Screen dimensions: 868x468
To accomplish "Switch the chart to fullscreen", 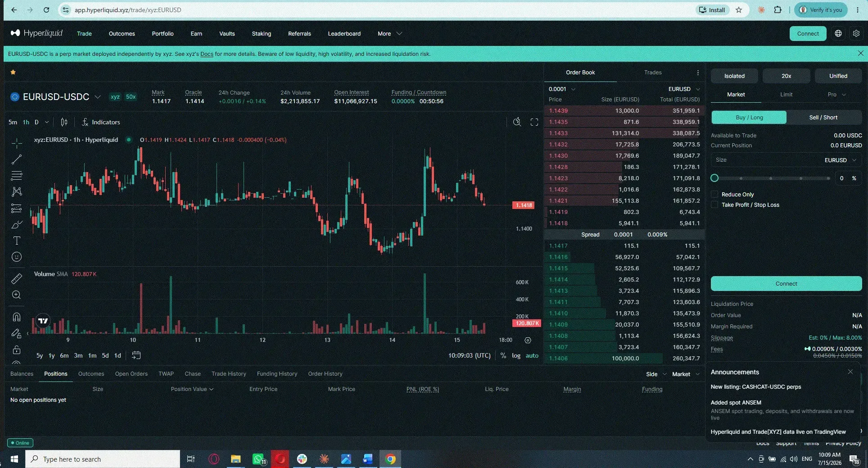I will (x=534, y=122).
